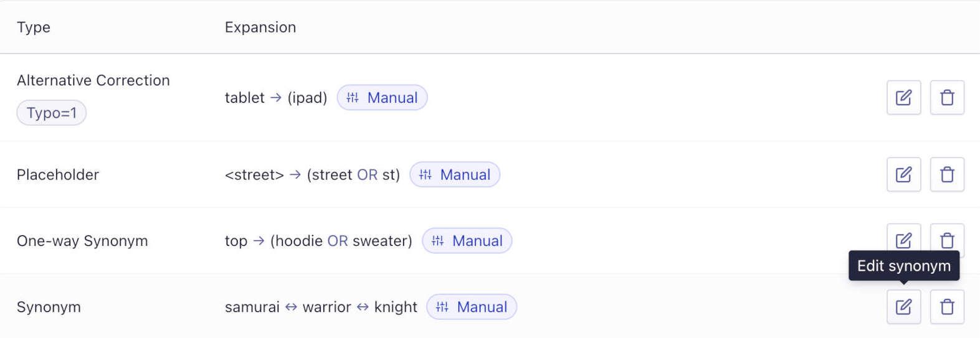
Task: Select the Alternative Correction row label
Action: (x=93, y=80)
